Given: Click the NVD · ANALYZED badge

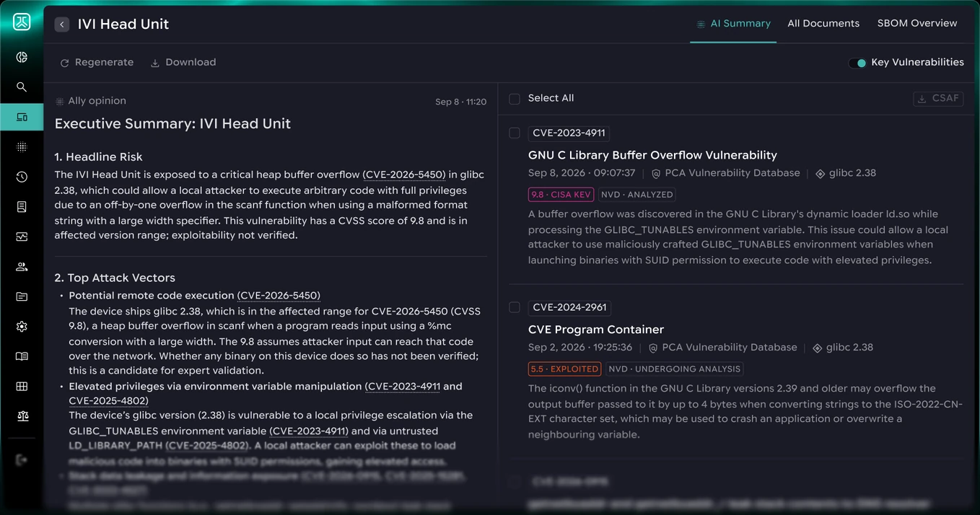Looking at the screenshot, I should point(636,194).
